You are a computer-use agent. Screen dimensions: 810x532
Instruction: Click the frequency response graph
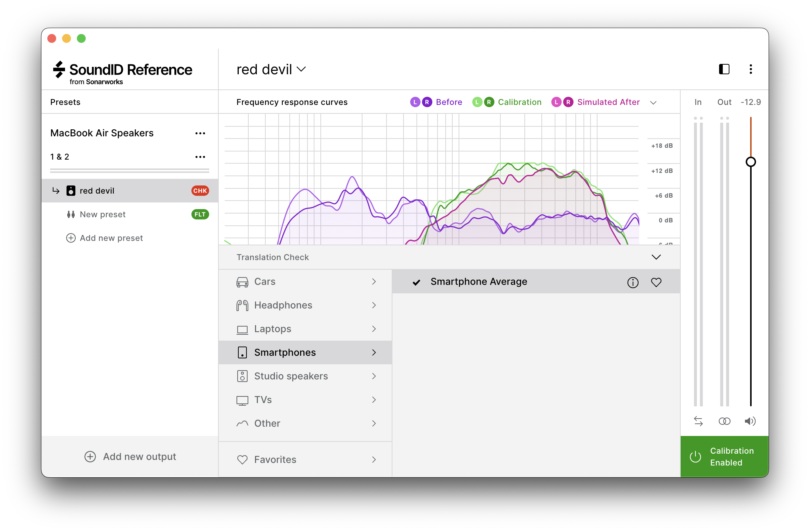pyautogui.click(x=432, y=179)
